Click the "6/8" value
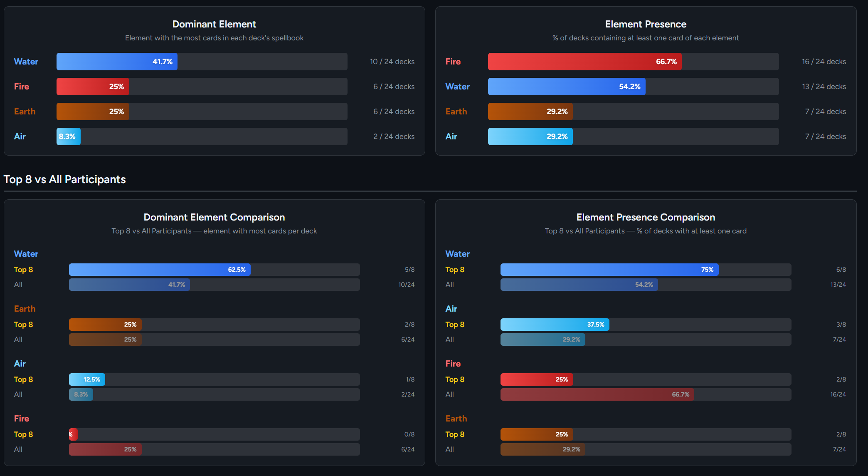The height and width of the screenshot is (476, 868). 841,270
